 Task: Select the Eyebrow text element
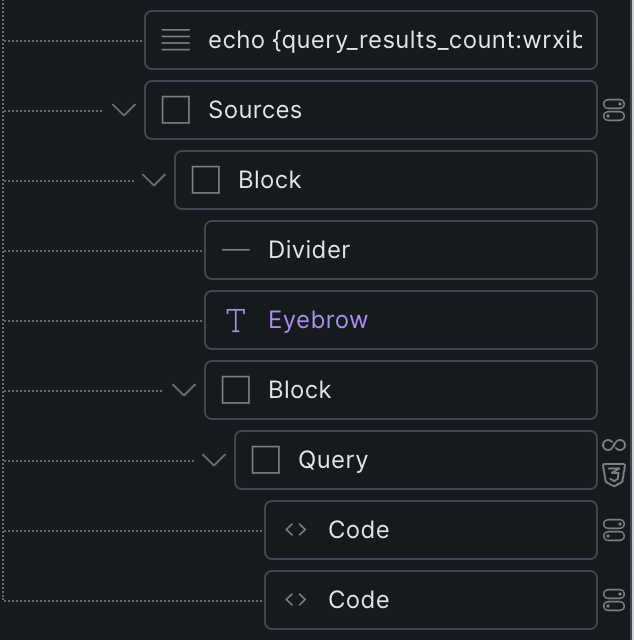pyautogui.click(x=401, y=320)
